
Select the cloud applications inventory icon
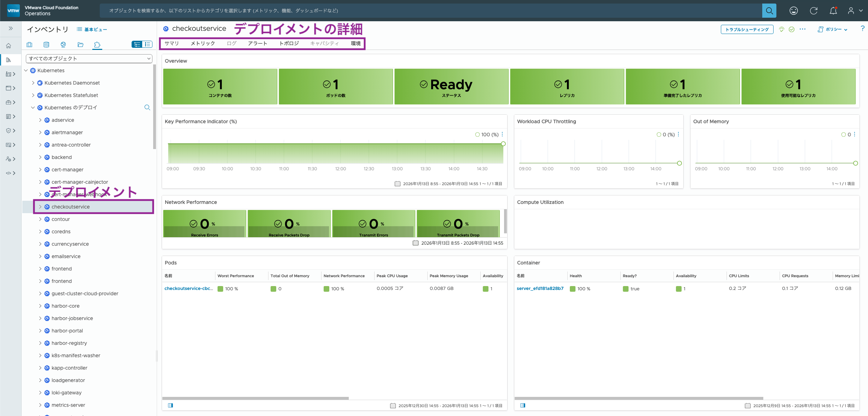coord(97,45)
